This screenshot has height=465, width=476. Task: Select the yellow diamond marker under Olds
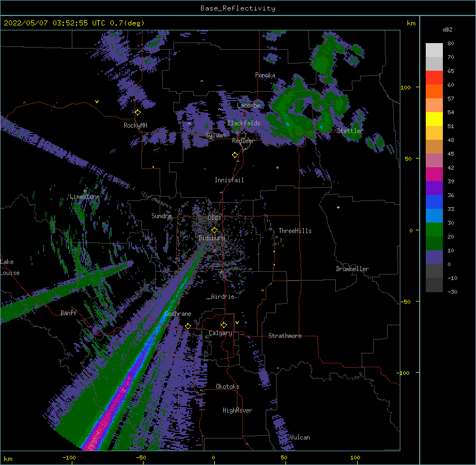(x=214, y=230)
